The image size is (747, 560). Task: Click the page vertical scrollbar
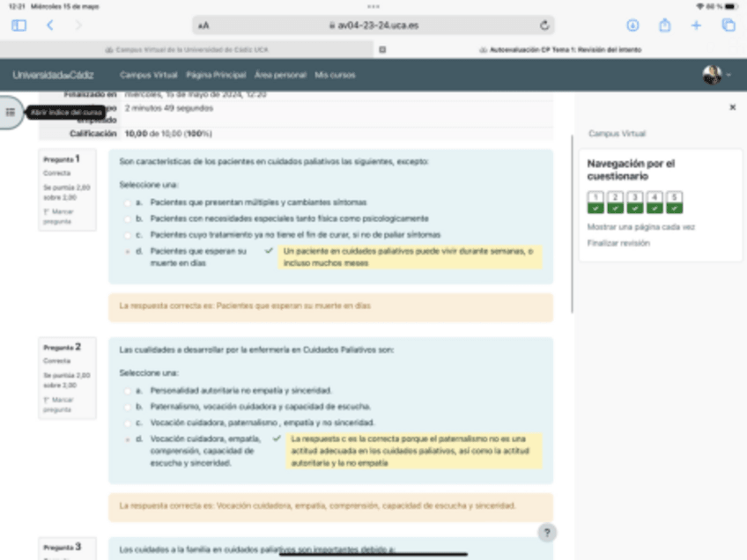point(573,224)
